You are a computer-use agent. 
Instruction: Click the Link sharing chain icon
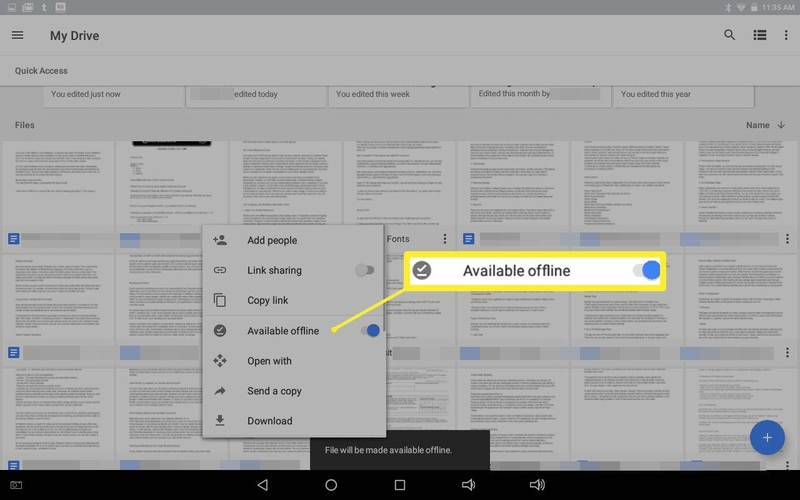pyautogui.click(x=220, y=270)
